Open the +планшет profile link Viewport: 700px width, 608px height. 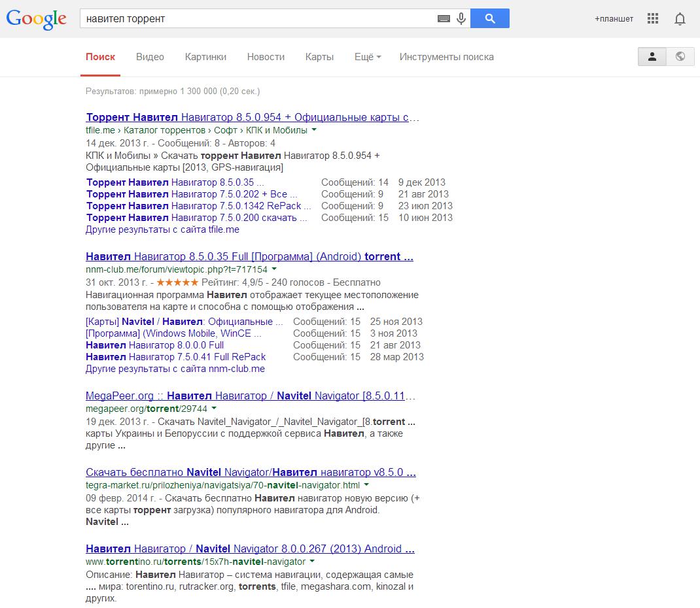[614, 19]
